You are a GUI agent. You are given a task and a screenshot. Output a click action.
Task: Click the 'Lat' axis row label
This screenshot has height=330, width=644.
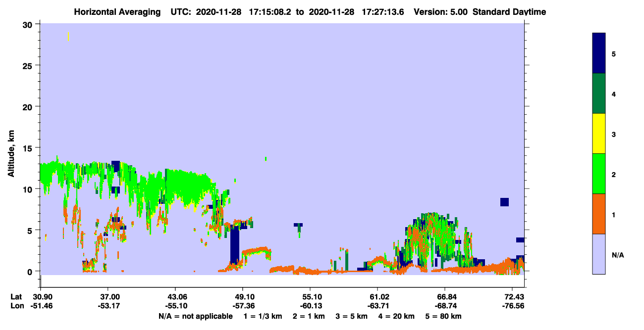click(16, 296)
